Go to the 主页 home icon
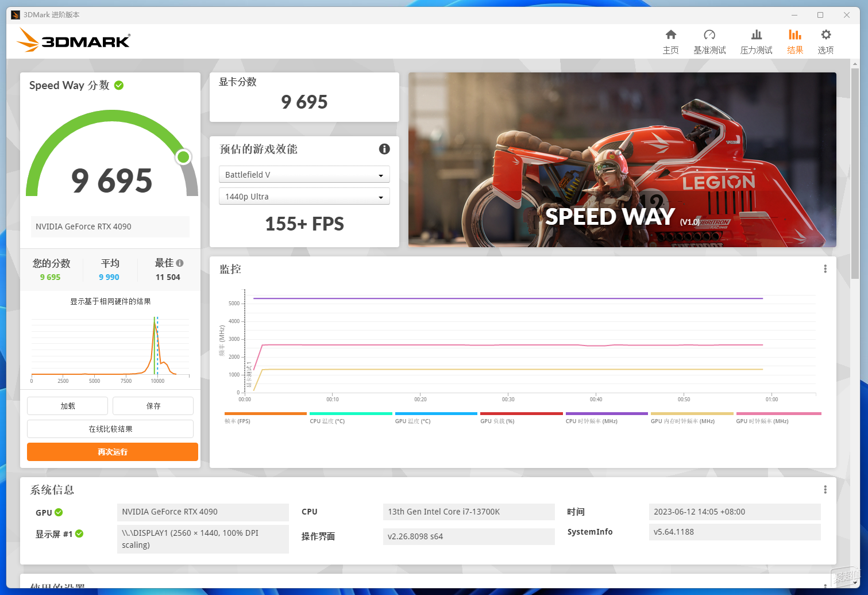Image resolution: width=868 pixels, height=595 pixels. [x=670, y=35]
